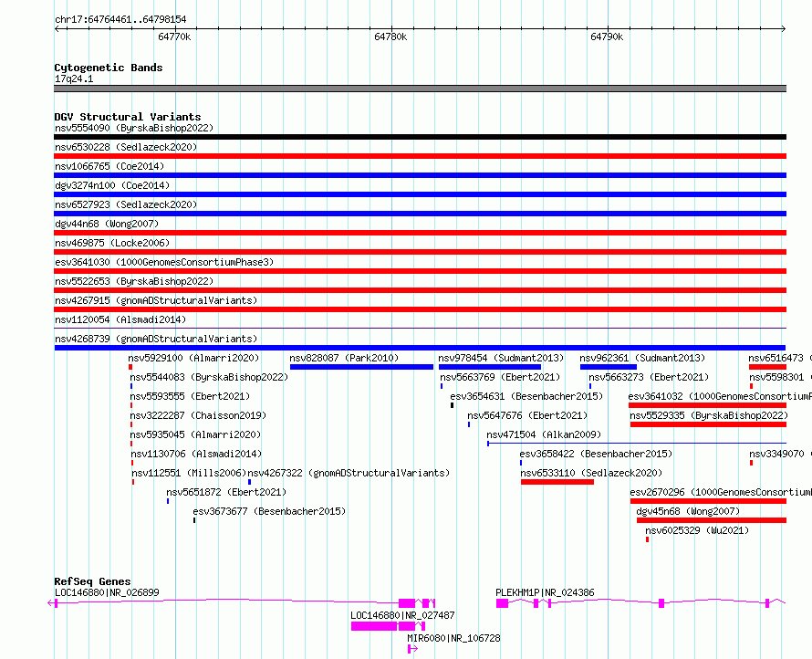Viewport: 812px width, 659px height.
Task: Click nsv962361 (Sudmant2013) label
Action: coord(642,358)
